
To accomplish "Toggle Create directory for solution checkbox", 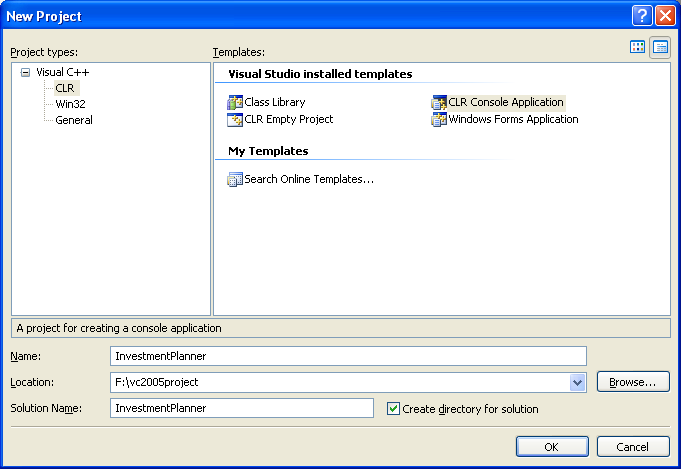I will pos(393,408).
